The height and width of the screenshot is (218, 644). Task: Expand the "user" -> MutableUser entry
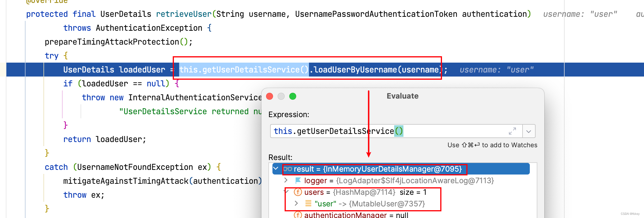pyautogui.click(x=296, y=204)
